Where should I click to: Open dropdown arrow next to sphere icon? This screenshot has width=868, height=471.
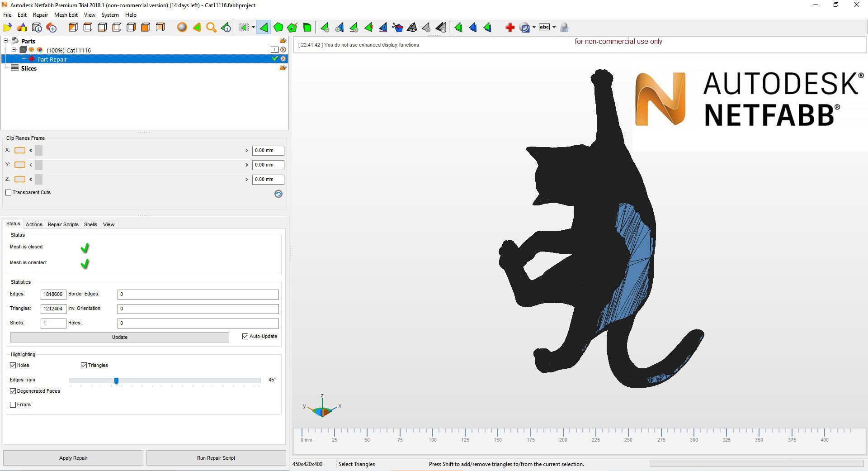(534, 28)
